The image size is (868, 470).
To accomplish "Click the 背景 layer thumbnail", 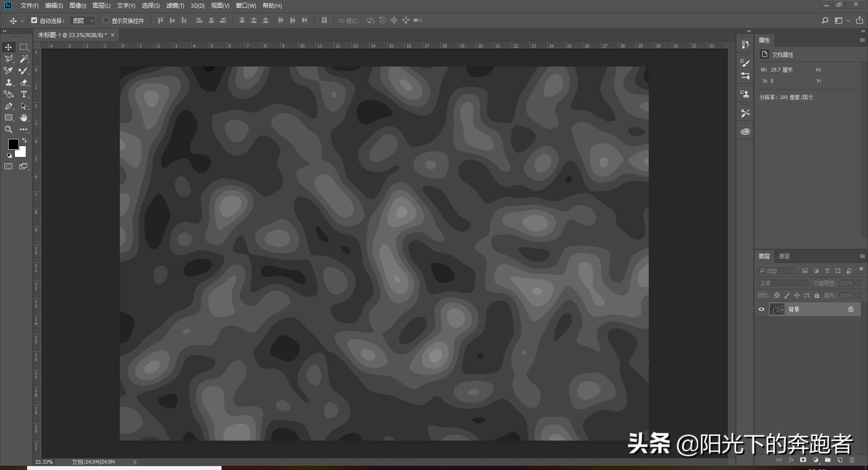I will [777, 309].
